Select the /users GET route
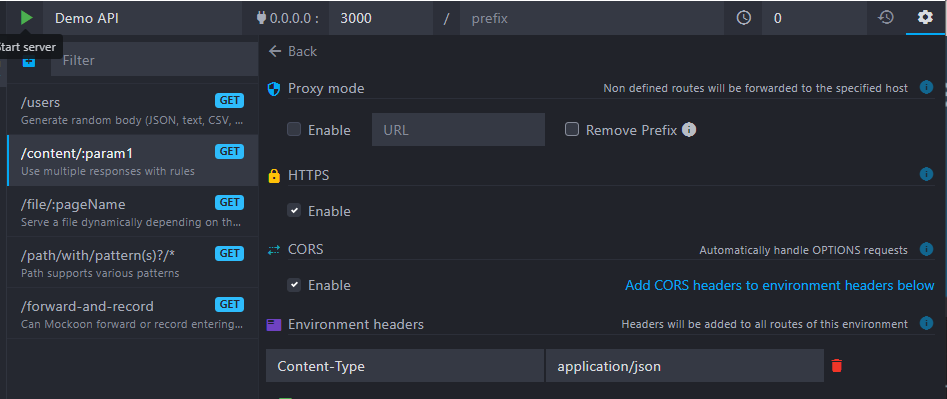Viewport: 947px width, 399px height. pyautogui.click(x=132, y=109)
